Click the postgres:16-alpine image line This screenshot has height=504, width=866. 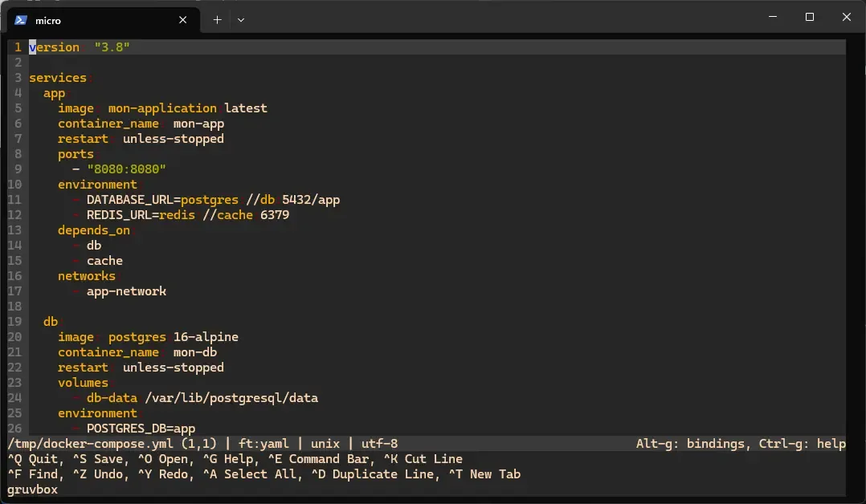(x=173, y=337)
